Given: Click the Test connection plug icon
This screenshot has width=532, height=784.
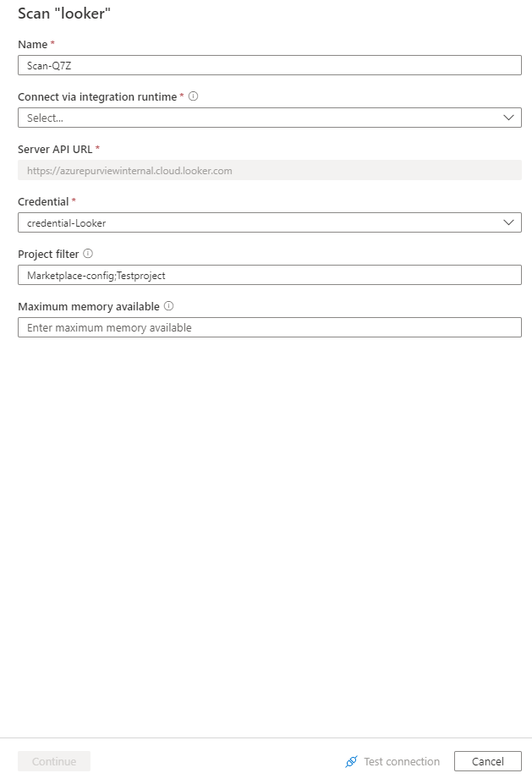Looking at the screenshot, I should coord(352,762).
